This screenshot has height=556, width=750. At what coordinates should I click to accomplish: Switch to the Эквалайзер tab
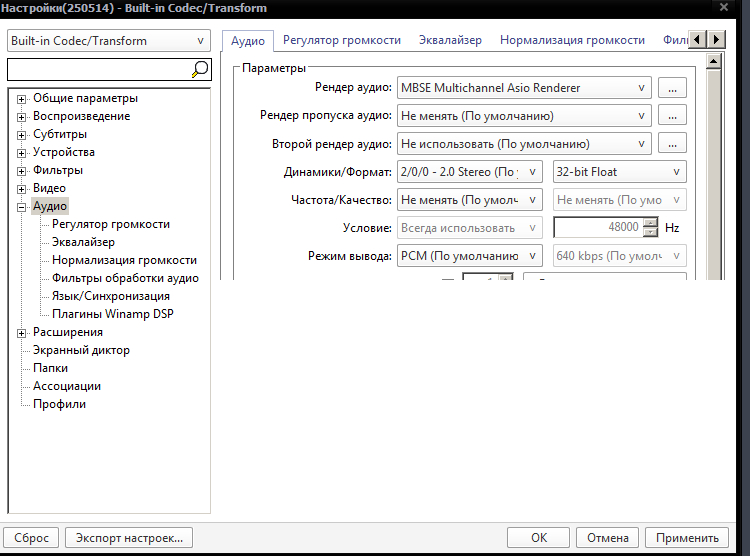click(450, 40)
